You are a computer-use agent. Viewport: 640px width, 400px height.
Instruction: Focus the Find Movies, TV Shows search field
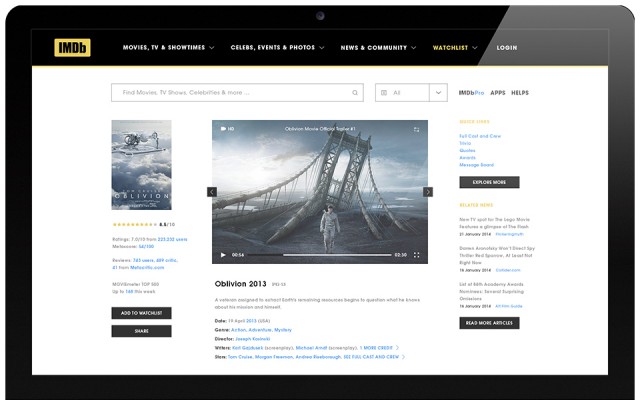(x=237, y=93)
